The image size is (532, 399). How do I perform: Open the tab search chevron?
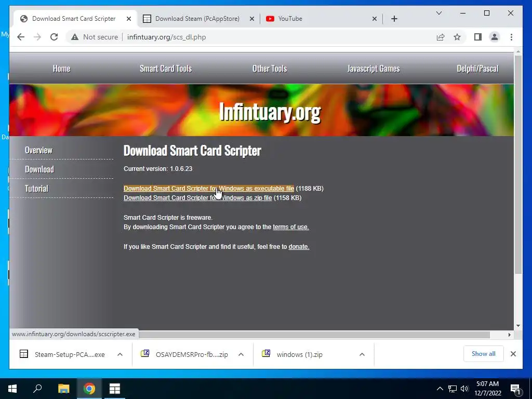pyautogui.click(x=438, y=13)
